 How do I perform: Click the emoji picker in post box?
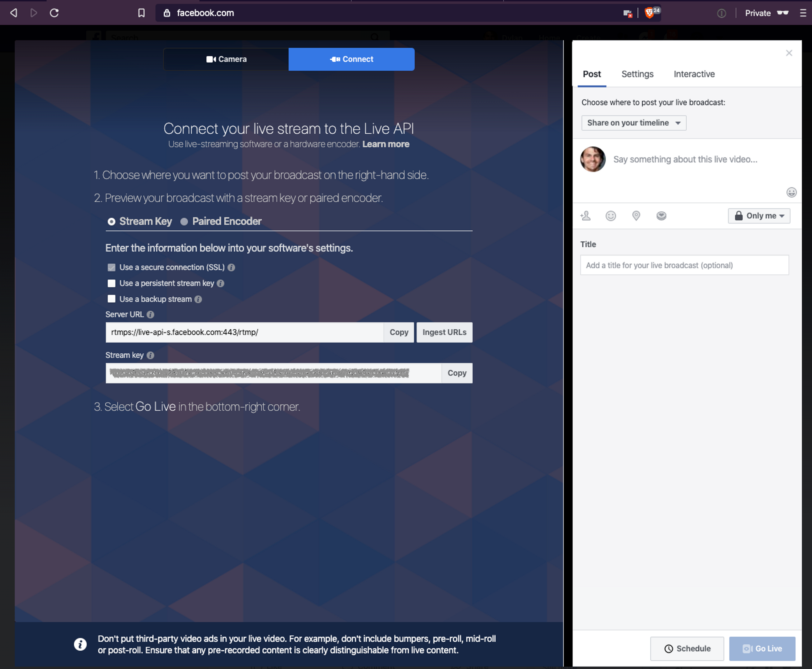(791, 192)
